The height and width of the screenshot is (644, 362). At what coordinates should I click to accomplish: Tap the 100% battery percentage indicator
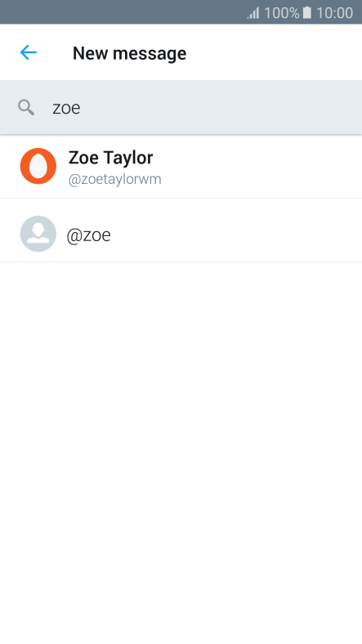pos(282,13)
